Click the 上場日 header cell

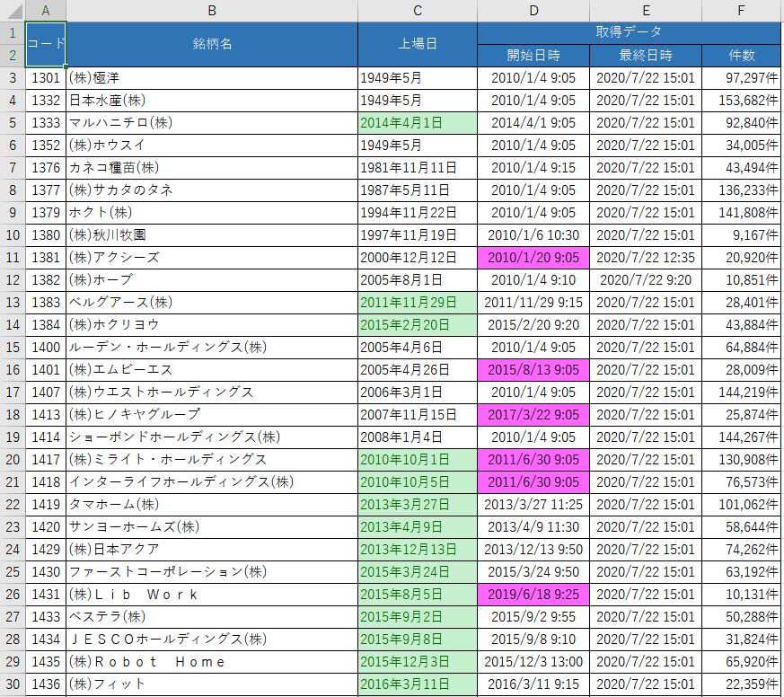tap(418, 44)
